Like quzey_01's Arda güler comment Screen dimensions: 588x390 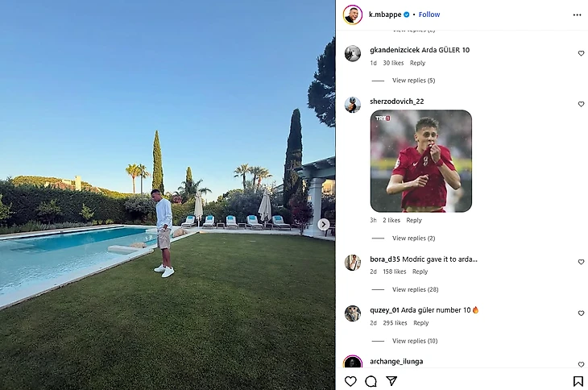(581, 313)
